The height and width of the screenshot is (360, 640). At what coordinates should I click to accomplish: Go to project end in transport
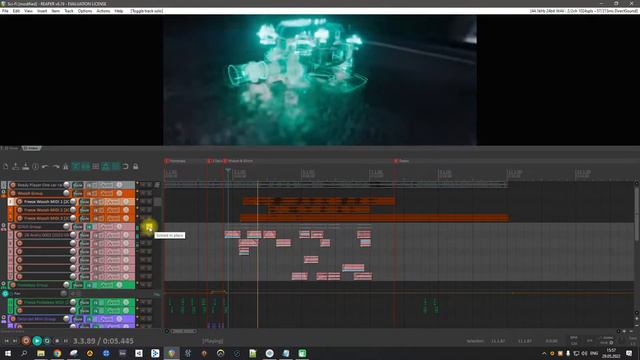pyautogui.click(x=15, y=340)
